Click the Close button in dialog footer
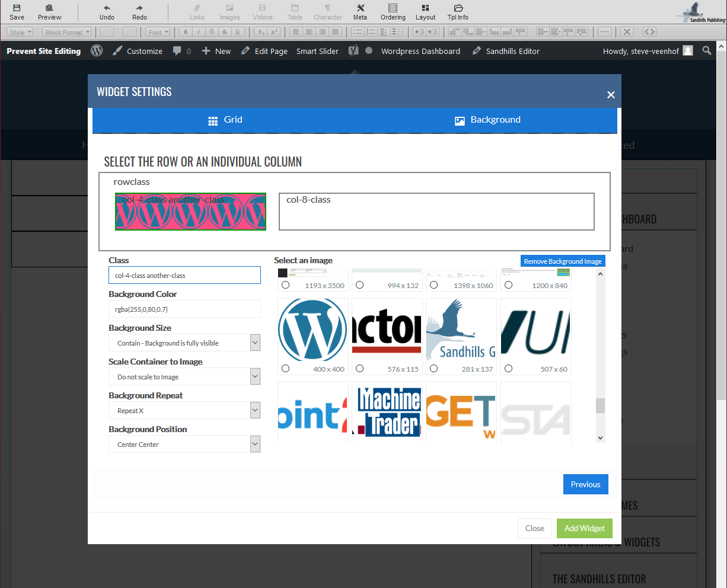 [534, 528]
